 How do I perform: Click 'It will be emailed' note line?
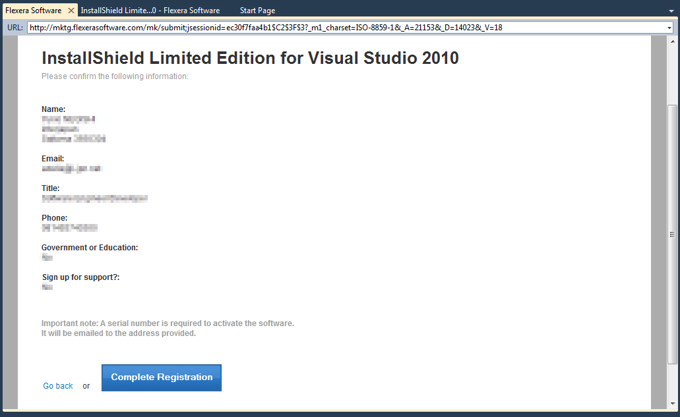point(118,333)
